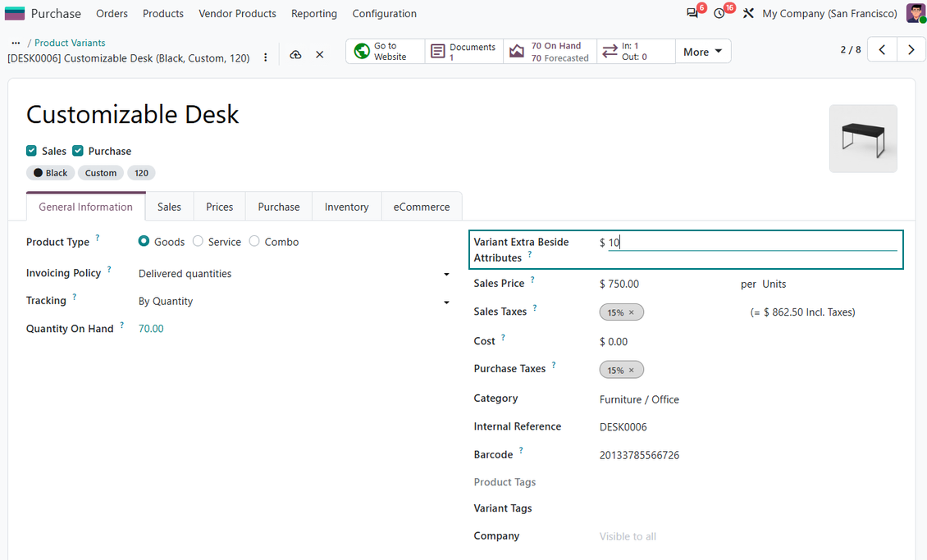Image resolution: width=927 pixels, height=560 pixels.
Task: Switch to the Inventory tab
Action: pos(346,207)
